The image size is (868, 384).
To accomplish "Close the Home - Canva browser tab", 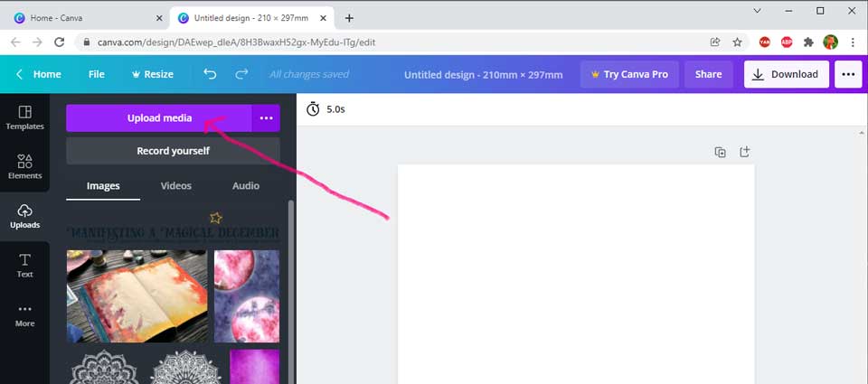I will (x=159, y=18).
